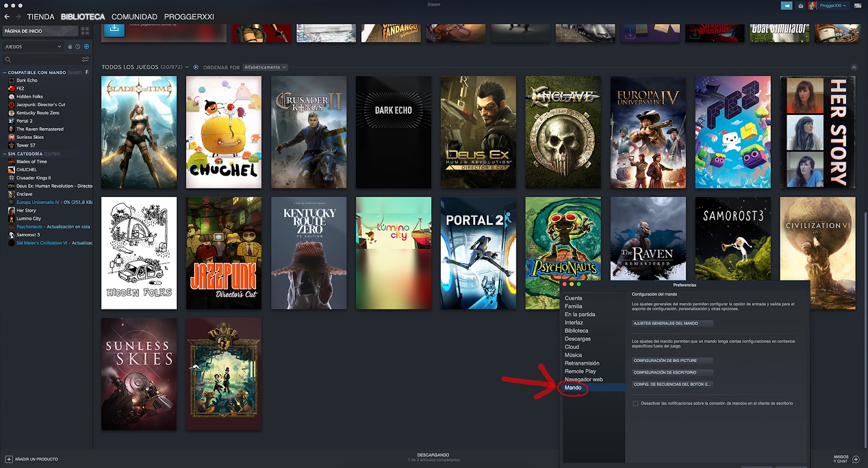
Task: Select Psychonauts - Actualización en cola
Action: coord(53,227)
